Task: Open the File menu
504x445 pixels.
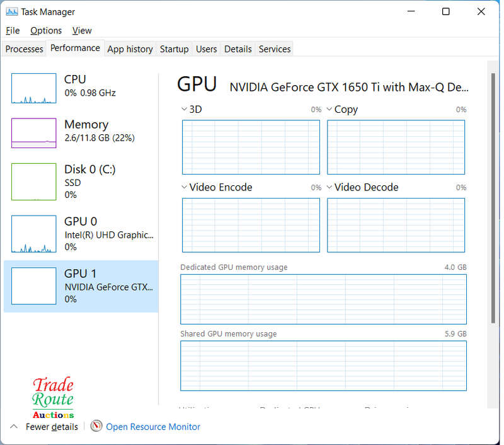Action: click(13, 30)
